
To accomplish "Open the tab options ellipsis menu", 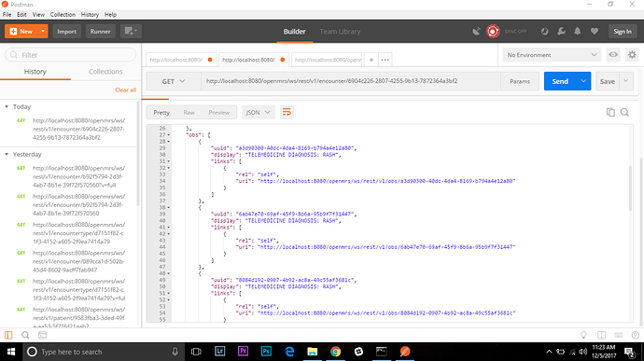I will (x=385, y=60).
